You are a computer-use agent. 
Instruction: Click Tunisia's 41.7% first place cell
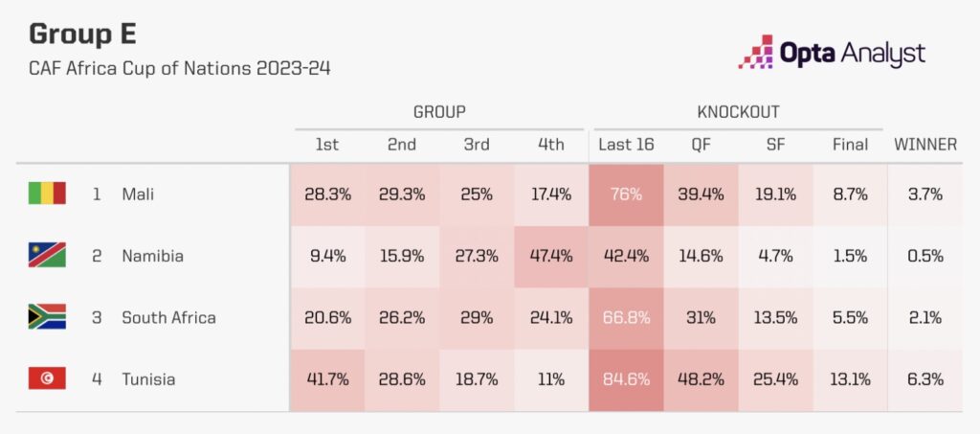click(327, 378)
